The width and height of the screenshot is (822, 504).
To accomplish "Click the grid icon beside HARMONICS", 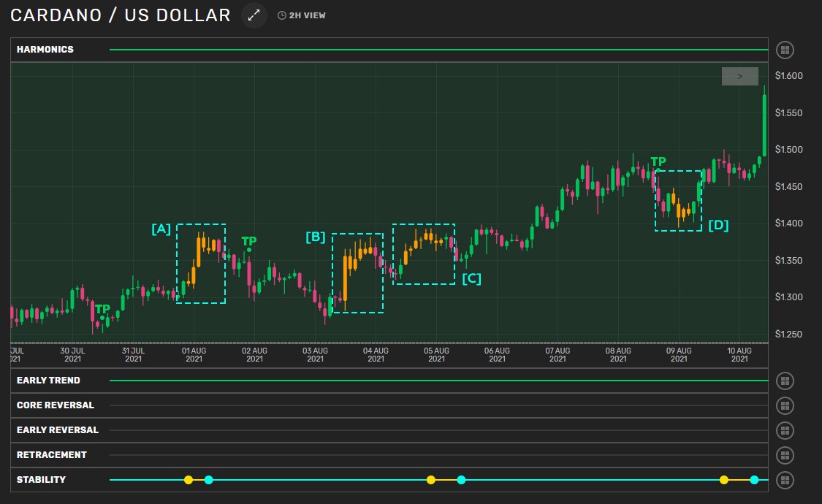I will [785, 50].
